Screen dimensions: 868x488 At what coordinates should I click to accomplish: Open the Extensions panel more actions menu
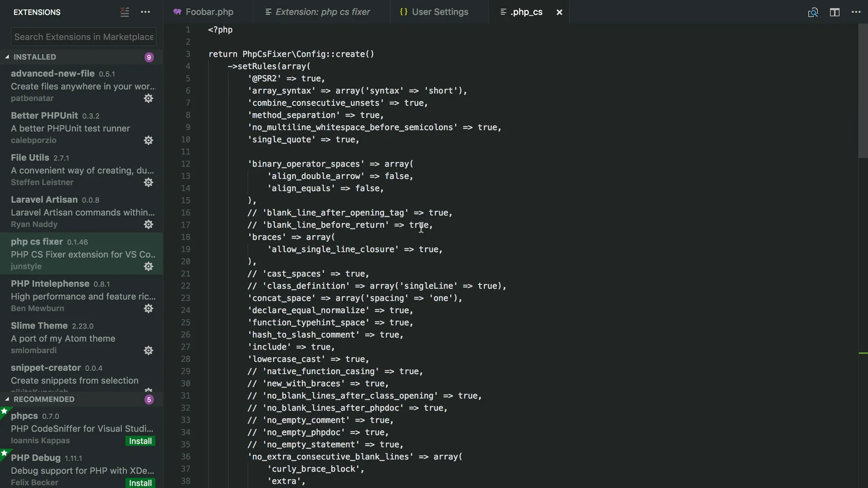145,12
